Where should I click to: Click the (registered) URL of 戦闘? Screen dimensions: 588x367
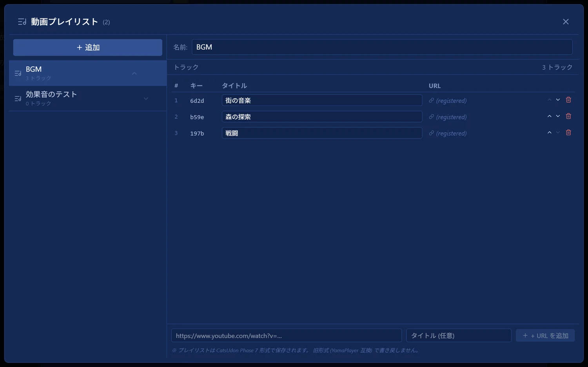pos(451,133)
